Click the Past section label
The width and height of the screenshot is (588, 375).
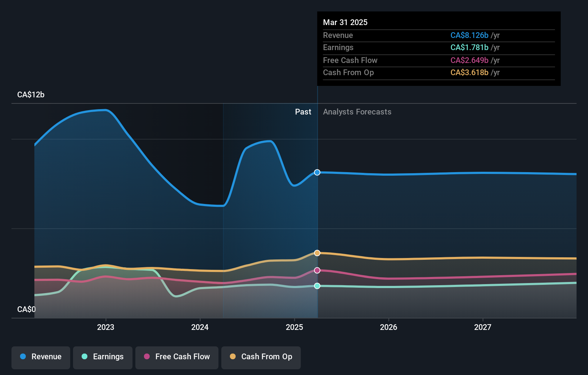tap(303, 112)
